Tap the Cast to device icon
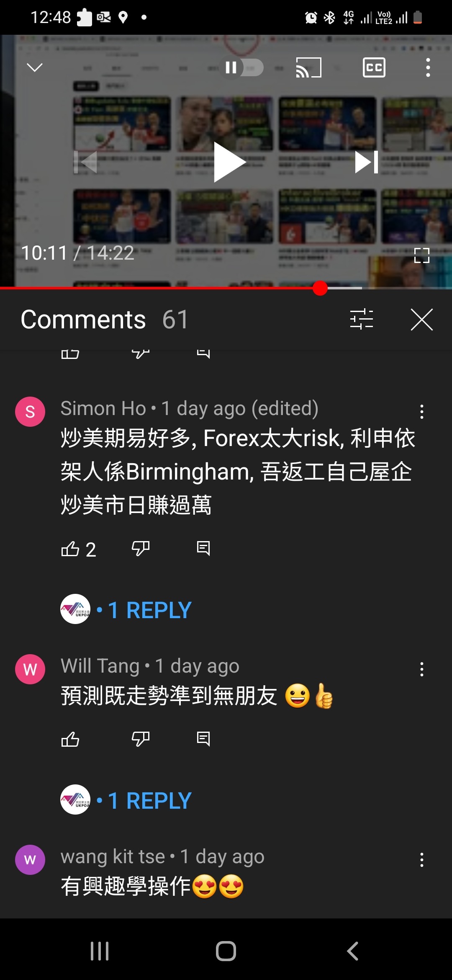 pyautogui.click(x=309, y=67)
